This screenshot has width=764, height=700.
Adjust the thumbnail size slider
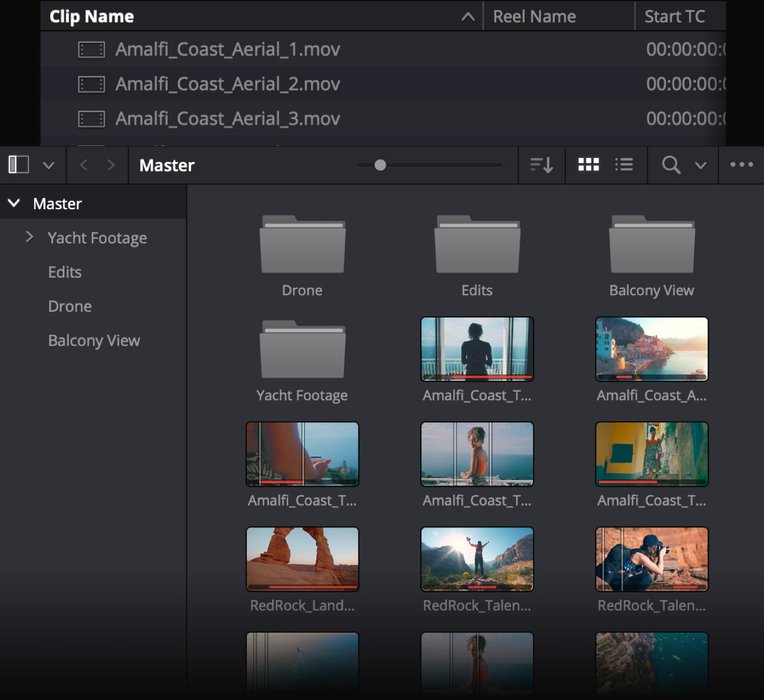[380, 165]
